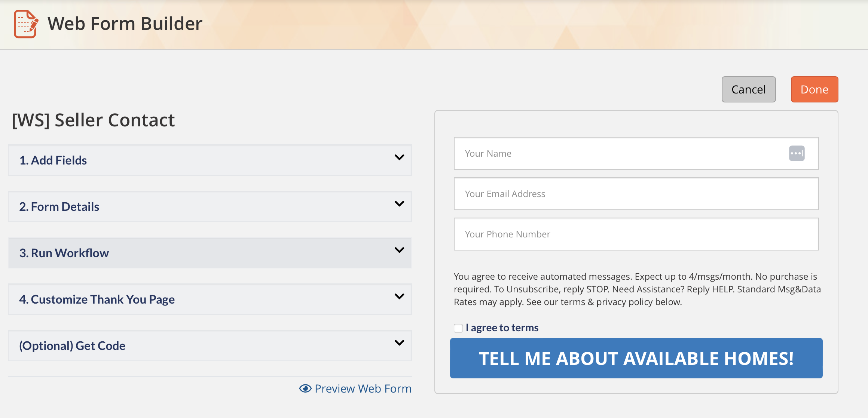Expand the Optional Get Code chevron
Image resolution: width=868 pixels, height=418 pixels.
(399, 343)
